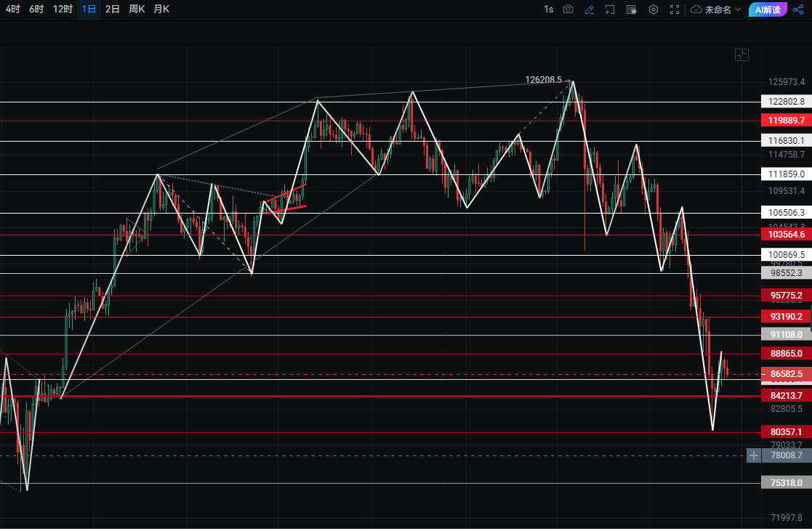
Task: Click plus icon beside 78008.7 price
Action: (755, 455)
